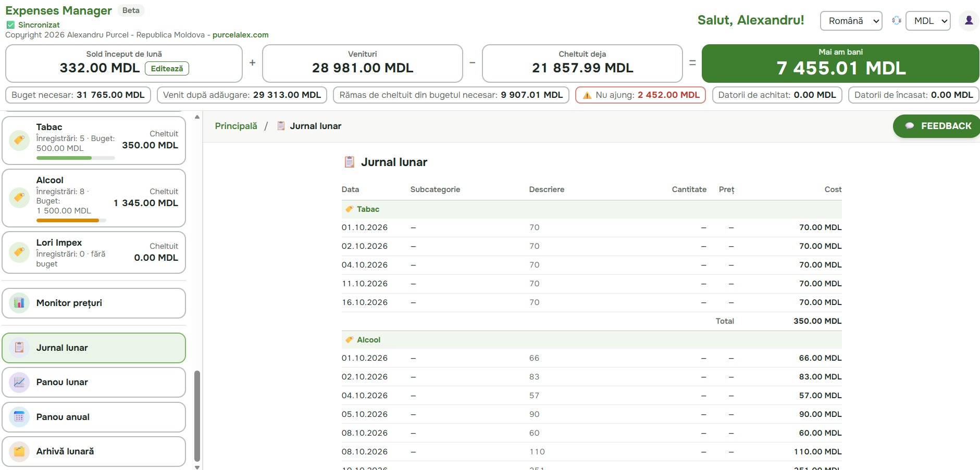Go to Principală via breadcrumb
The width and height of the screenshot is (980, 470).
236,126
